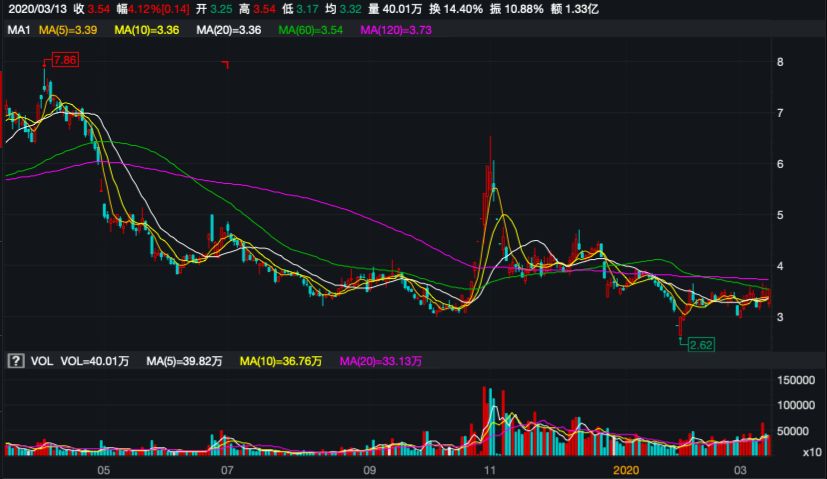Screen dimensions: 827x479
Task: Click the orange MA(5)=3.39 price legend
Action: point(68,31)
